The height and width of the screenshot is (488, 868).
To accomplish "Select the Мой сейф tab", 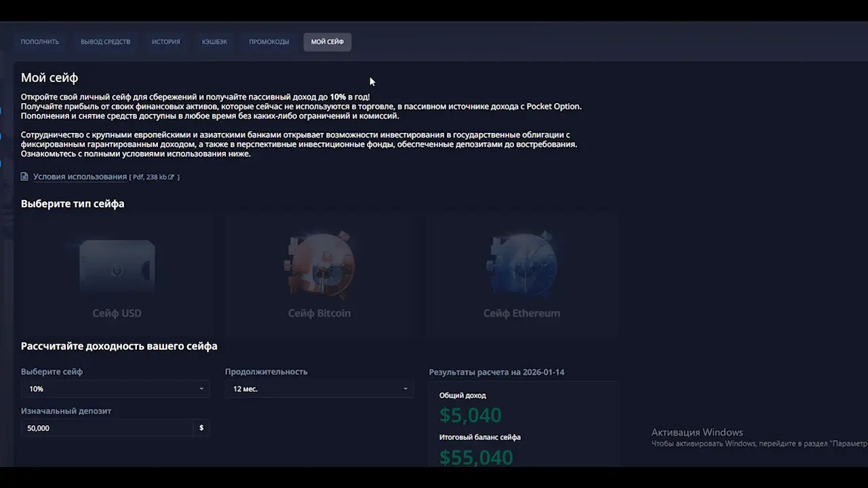I will pos(328,42).
